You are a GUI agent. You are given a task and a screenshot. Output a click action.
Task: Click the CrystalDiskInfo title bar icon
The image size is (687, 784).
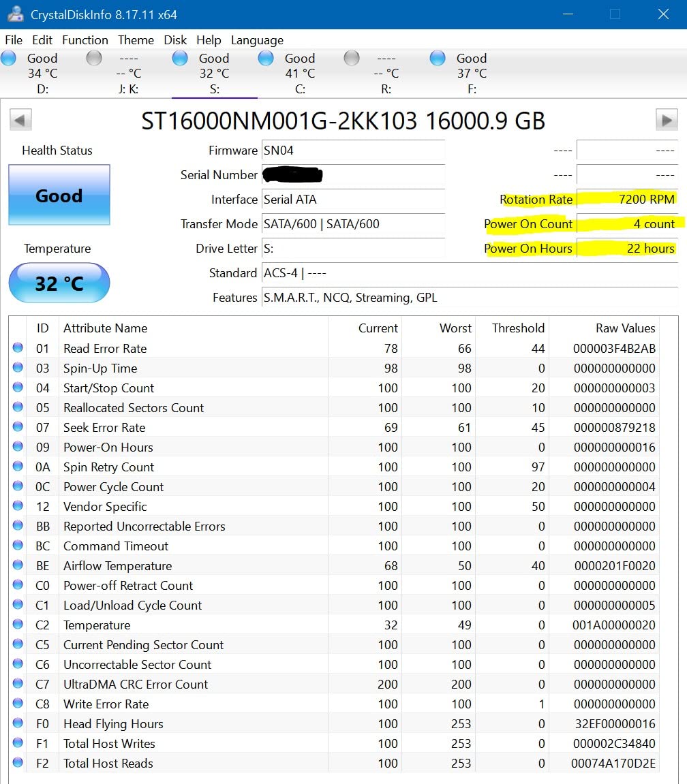(16, 14)
